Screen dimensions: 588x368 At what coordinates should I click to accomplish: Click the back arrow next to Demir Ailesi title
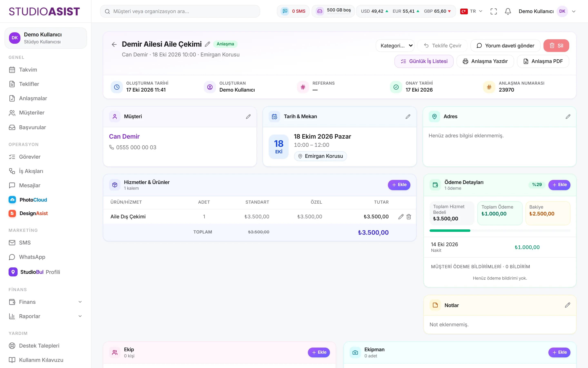tap(114, 44)
